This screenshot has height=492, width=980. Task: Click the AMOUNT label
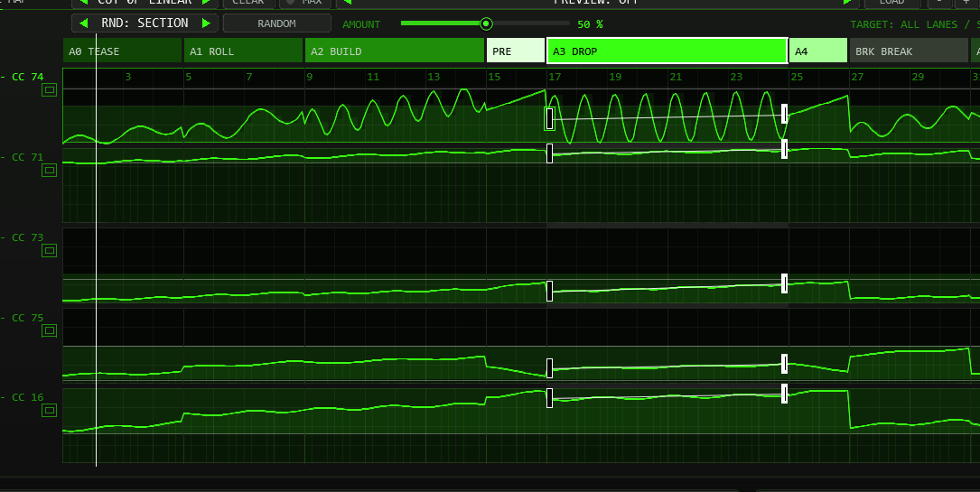pos(361,24)
